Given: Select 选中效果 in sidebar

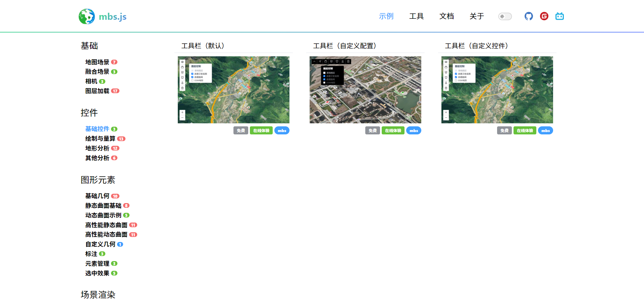Looking at the screenshot, I should 97,273.
